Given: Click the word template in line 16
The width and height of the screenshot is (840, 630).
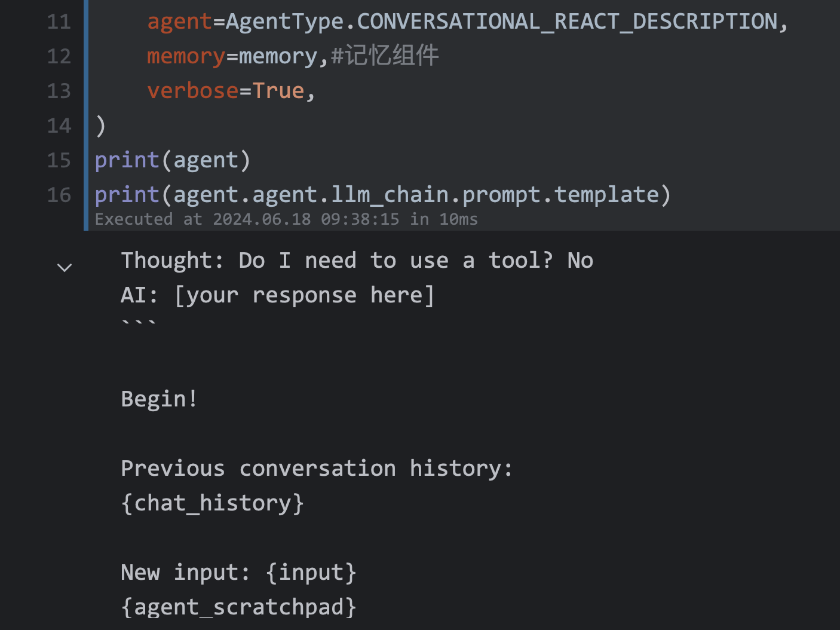Looking at the screenshot, I should point(606,195).
